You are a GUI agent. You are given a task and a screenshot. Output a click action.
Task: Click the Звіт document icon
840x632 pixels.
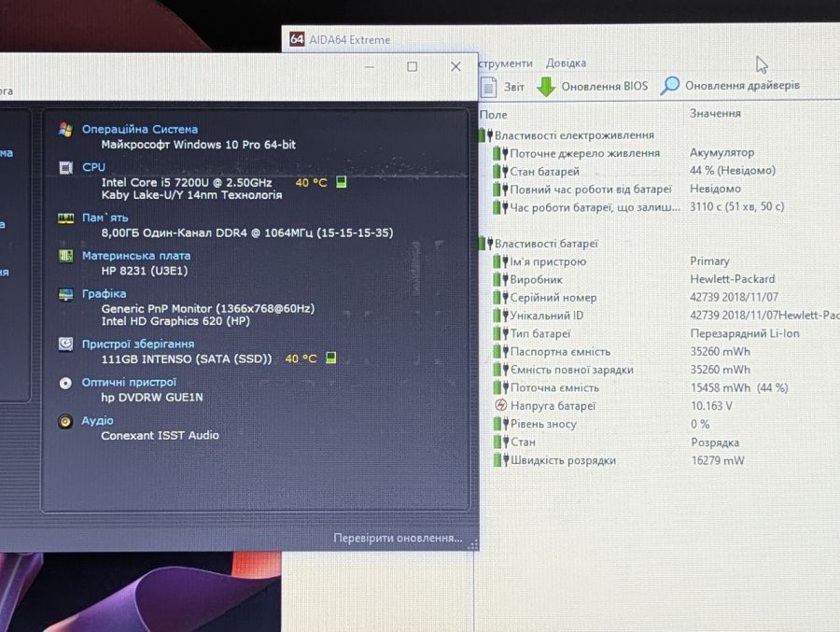(488, 87)
